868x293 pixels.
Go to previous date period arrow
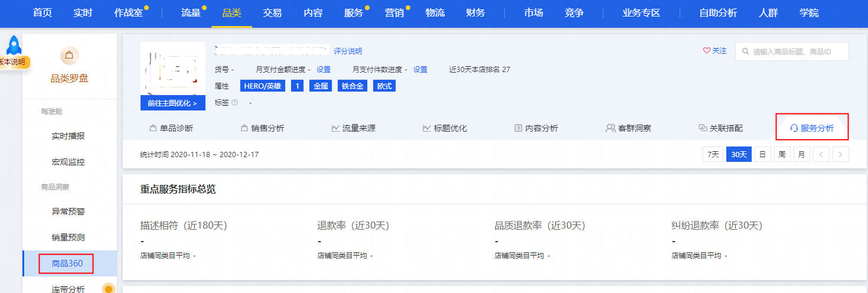(821, 155)
